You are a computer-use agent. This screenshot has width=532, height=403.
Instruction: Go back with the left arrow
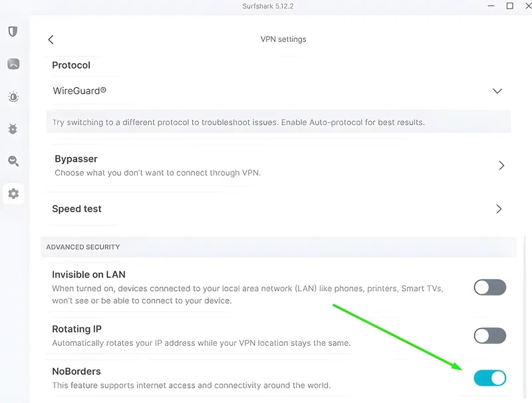pos(51,40)
